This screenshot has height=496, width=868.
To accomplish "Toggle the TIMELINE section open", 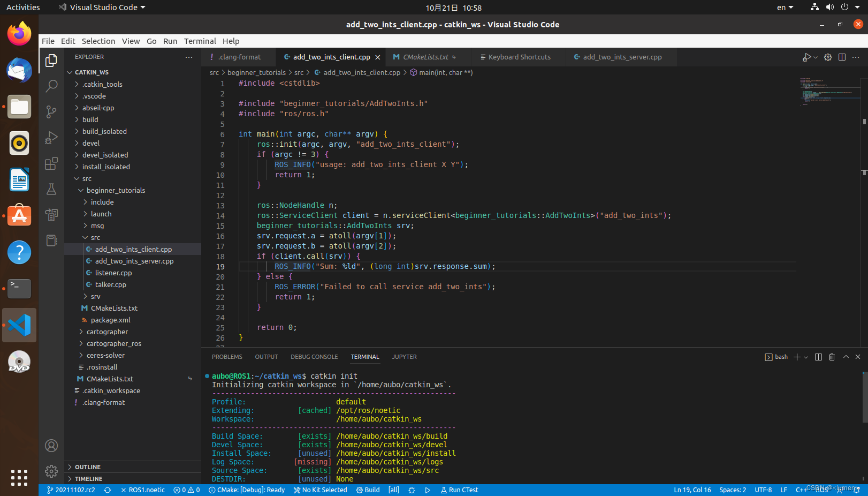I will coord(88,478).
